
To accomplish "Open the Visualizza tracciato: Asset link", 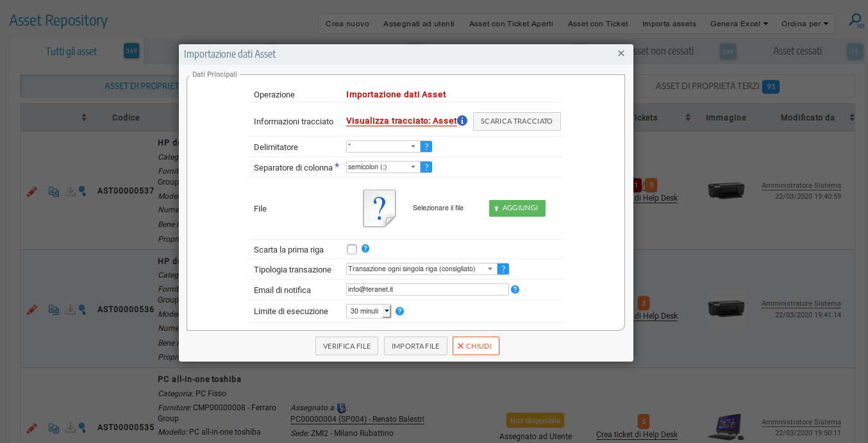I will [401, 121].
